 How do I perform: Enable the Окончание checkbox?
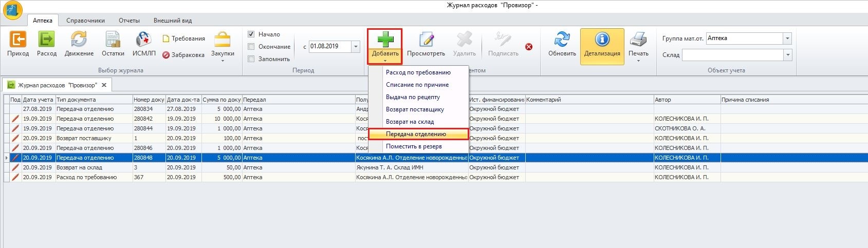pos(251,47)
